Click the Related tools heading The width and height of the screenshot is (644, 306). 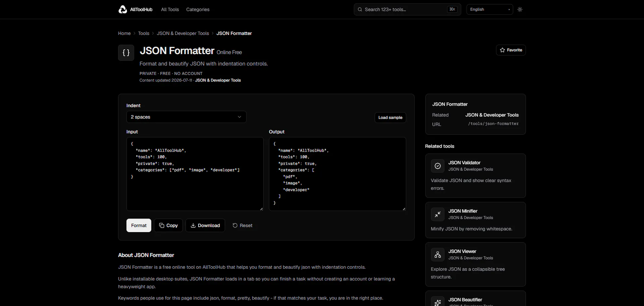[x=440, y=146]
